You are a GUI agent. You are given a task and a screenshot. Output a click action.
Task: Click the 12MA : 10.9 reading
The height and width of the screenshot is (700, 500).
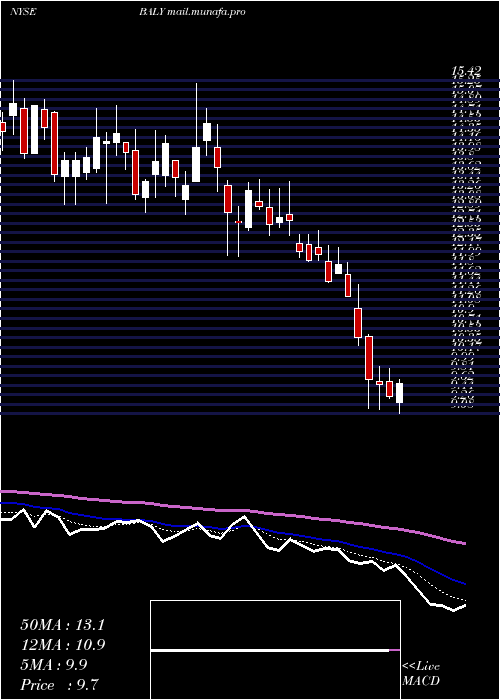pos(63,645)
